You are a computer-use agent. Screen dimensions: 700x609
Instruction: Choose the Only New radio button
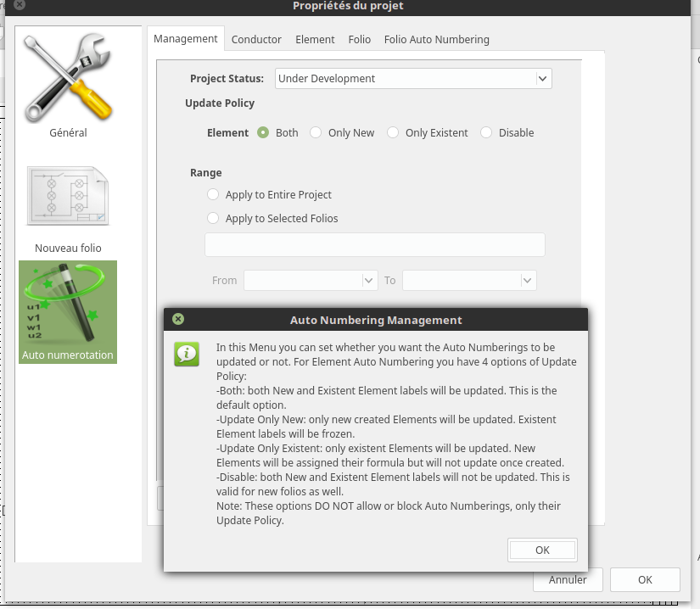[316, 132]
